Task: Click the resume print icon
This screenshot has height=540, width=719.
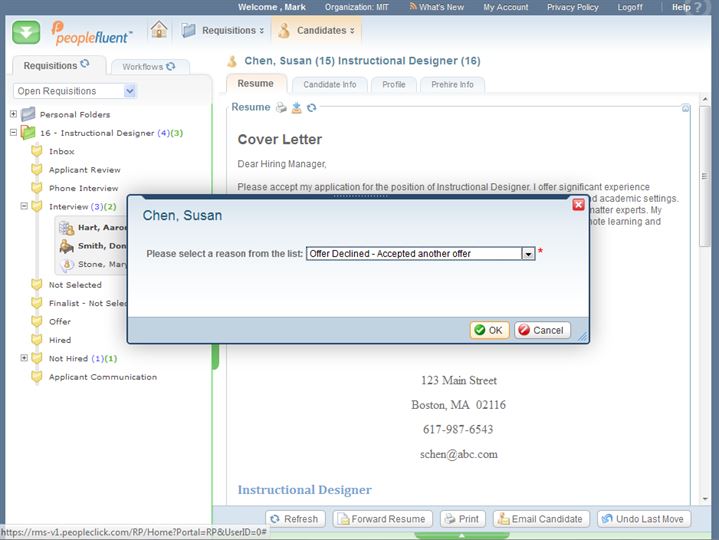Action: pos(281,107)
